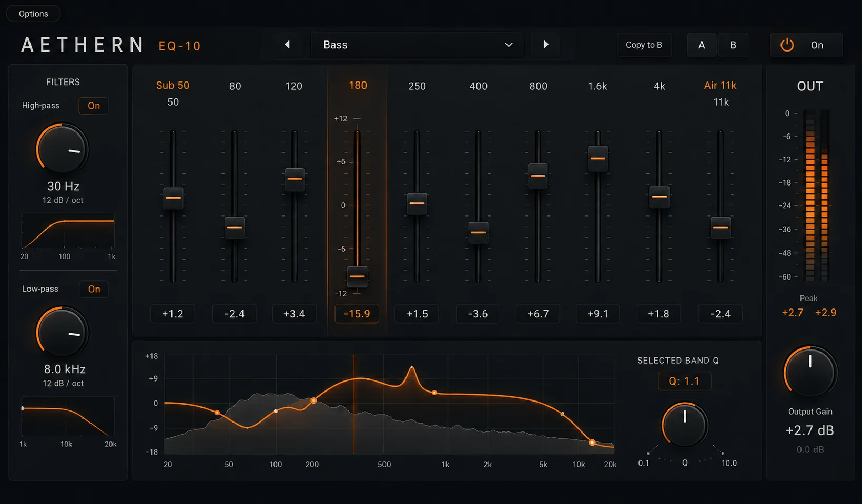Click the 30 Hz high-pass frequency value
Viewport: 862px width, 504px height.
[x=63, y=186]
